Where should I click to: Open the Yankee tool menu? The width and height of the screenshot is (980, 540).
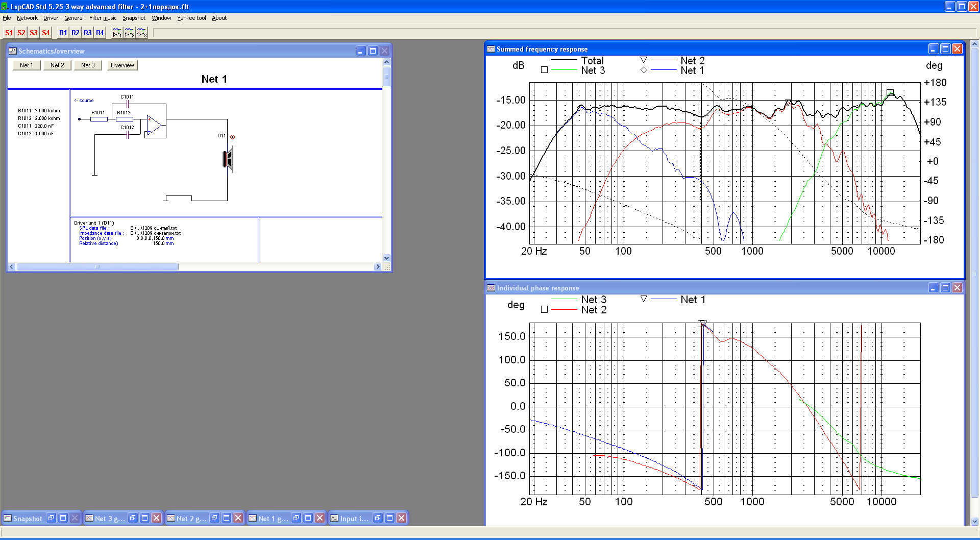(x=191, y=18)
